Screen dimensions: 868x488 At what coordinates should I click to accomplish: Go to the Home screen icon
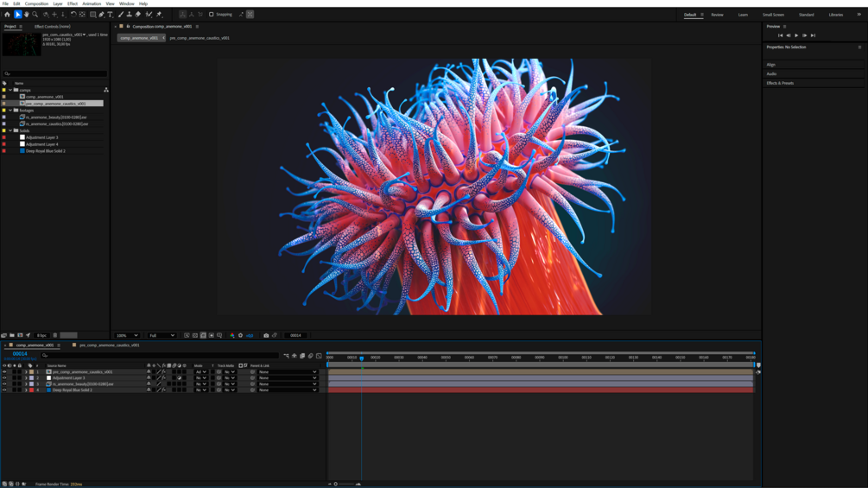[x=7, y=15]
